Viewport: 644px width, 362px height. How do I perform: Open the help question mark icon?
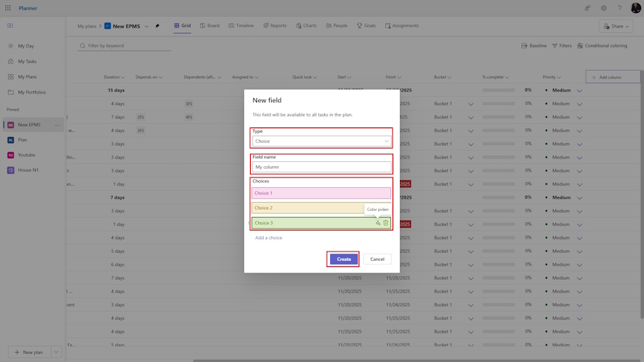click(x=620, y=8)
